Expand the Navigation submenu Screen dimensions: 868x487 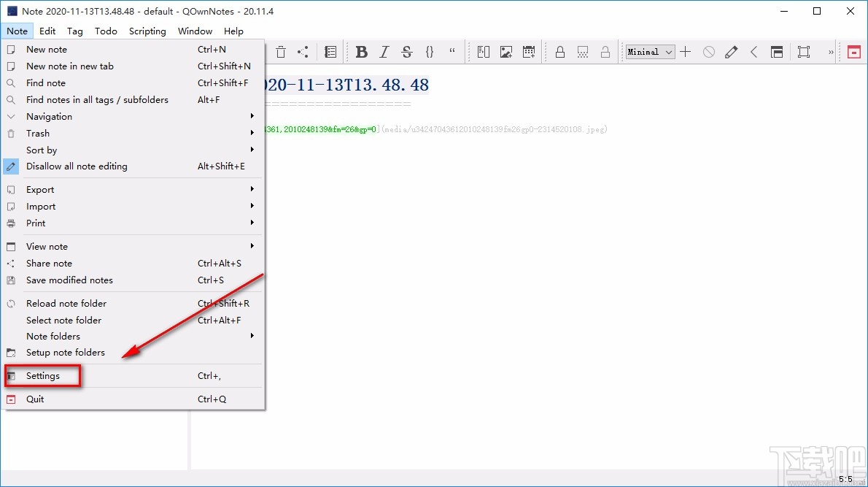(x=133, y=116)
